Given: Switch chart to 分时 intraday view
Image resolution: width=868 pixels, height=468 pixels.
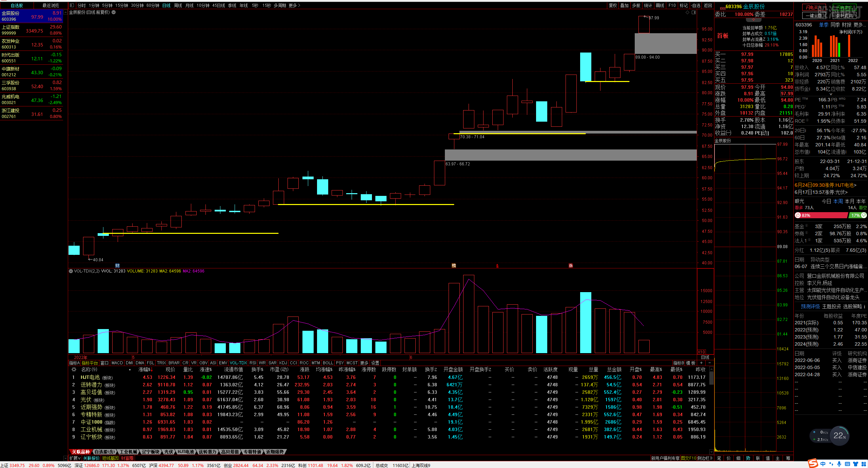Looking at the screenshot, I should point(81,5).
